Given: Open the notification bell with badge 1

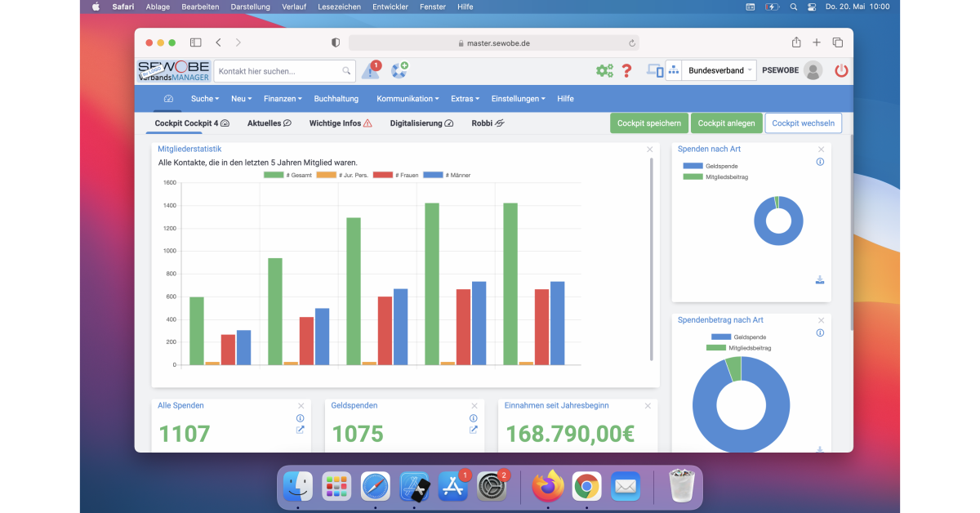Looking at the screenshot, I should [x=371, y=71].
